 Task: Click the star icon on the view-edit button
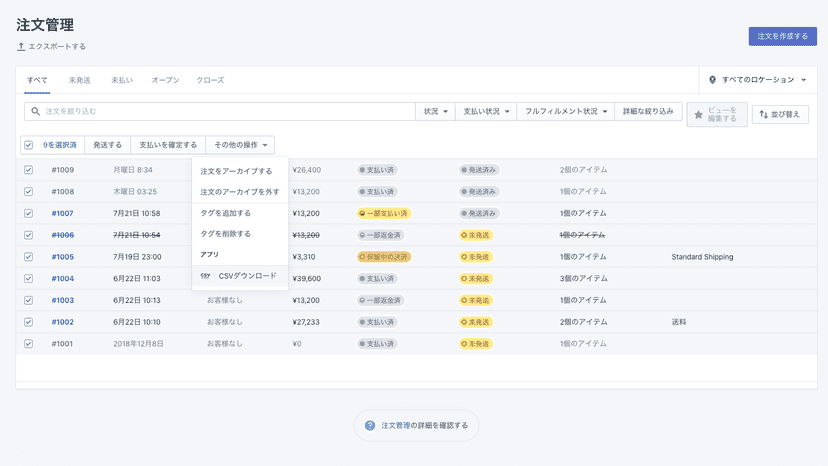(699, 115)
